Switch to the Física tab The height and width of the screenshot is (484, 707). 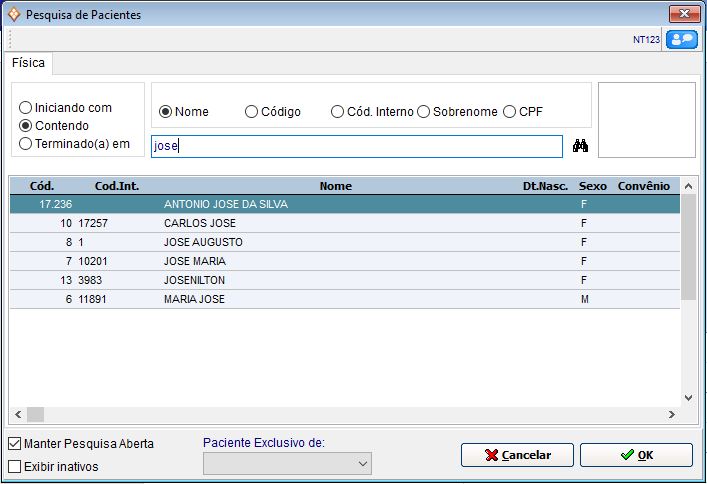(x=29, y=63)
